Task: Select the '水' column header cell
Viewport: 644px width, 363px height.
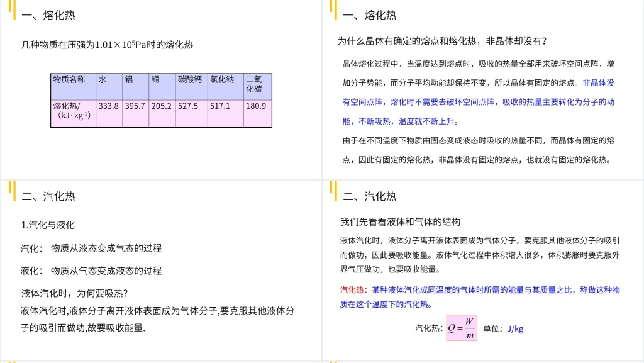Action: coord(109,87)
